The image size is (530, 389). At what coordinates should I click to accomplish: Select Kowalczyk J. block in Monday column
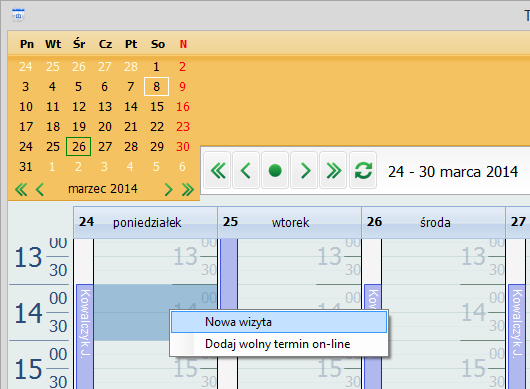85,336
